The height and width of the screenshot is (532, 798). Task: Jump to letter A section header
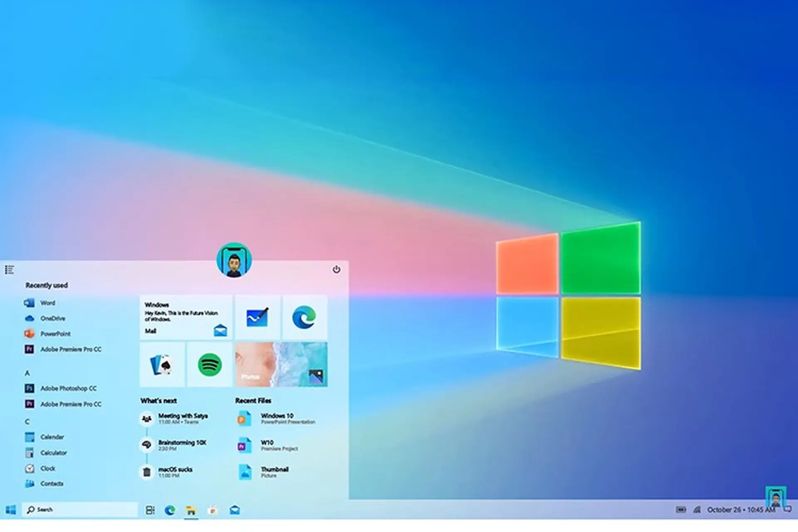point(27,373)
